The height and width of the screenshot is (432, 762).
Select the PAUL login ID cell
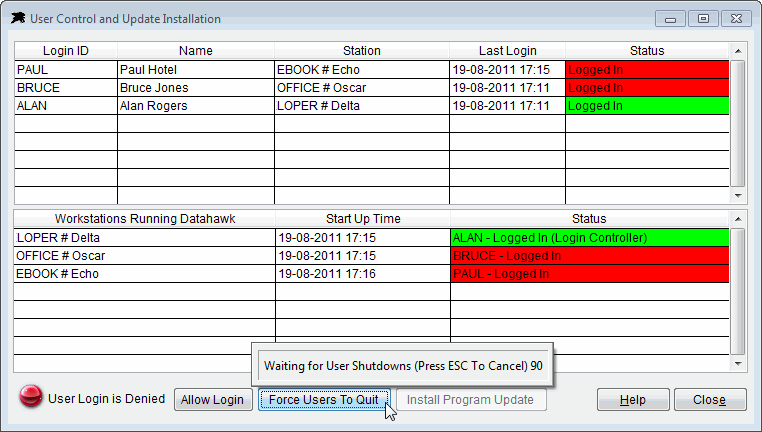66,69
